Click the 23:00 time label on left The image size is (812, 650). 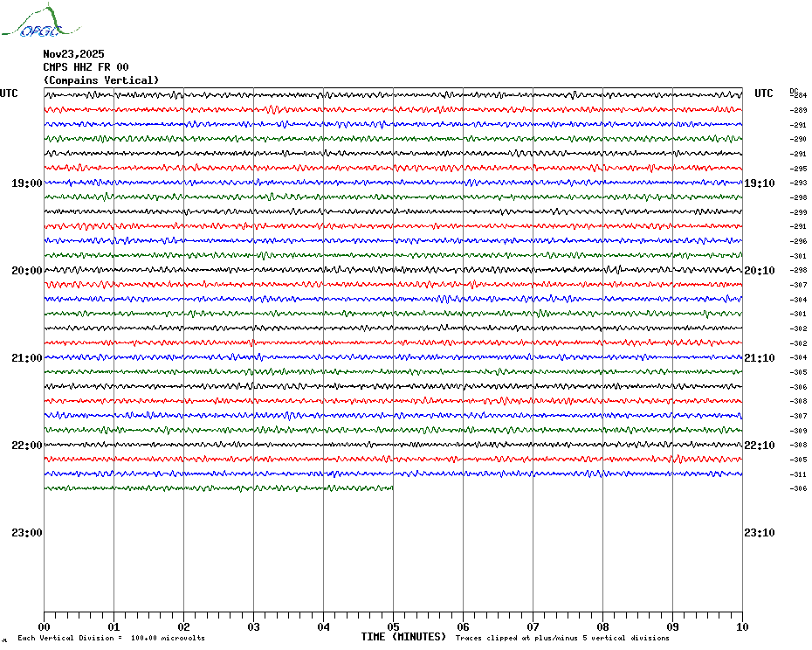tap(27, 533)
